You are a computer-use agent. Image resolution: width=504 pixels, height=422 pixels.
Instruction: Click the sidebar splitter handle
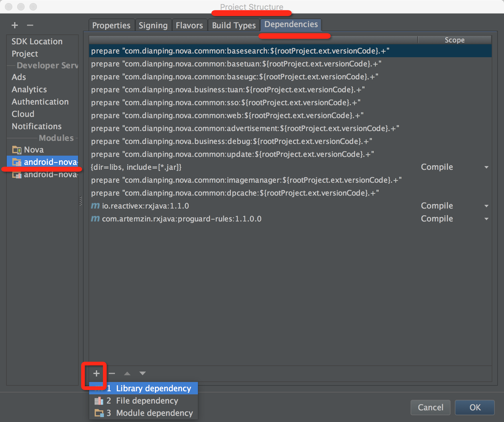(x=81, y=201)
